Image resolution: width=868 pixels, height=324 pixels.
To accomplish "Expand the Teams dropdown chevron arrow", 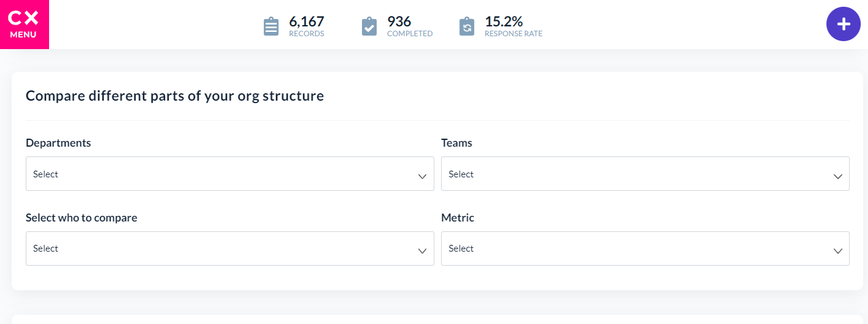I will click(x=838, y=176).
